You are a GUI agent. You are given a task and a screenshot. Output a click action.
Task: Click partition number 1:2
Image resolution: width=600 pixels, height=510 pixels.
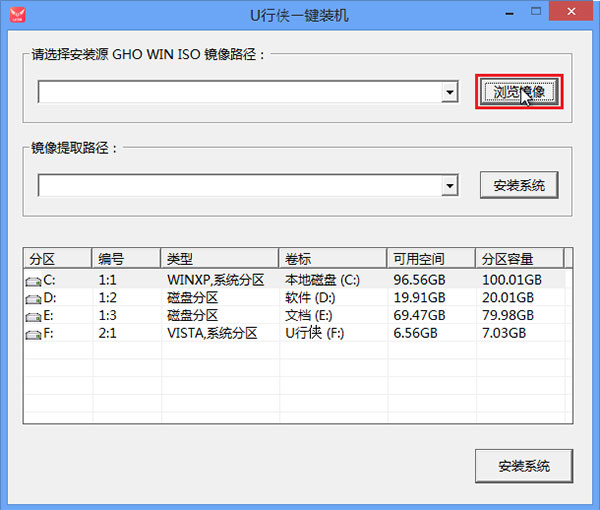point(108,298)
